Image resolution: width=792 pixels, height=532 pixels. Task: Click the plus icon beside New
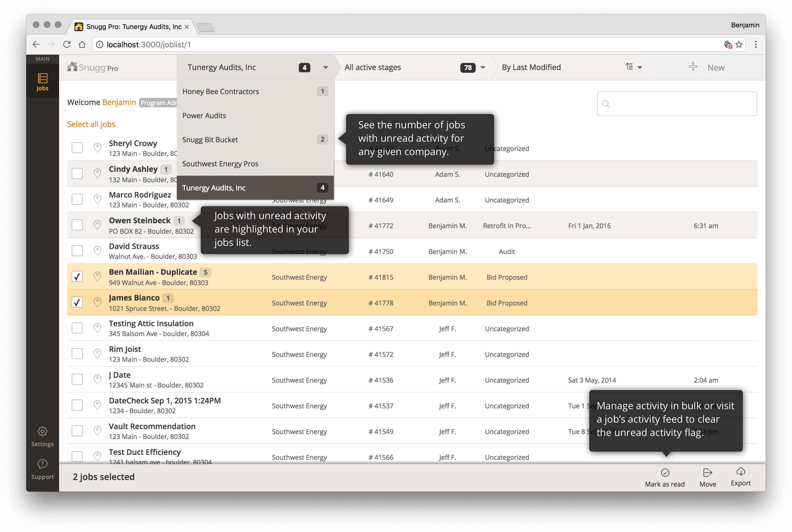click(693, 67)
